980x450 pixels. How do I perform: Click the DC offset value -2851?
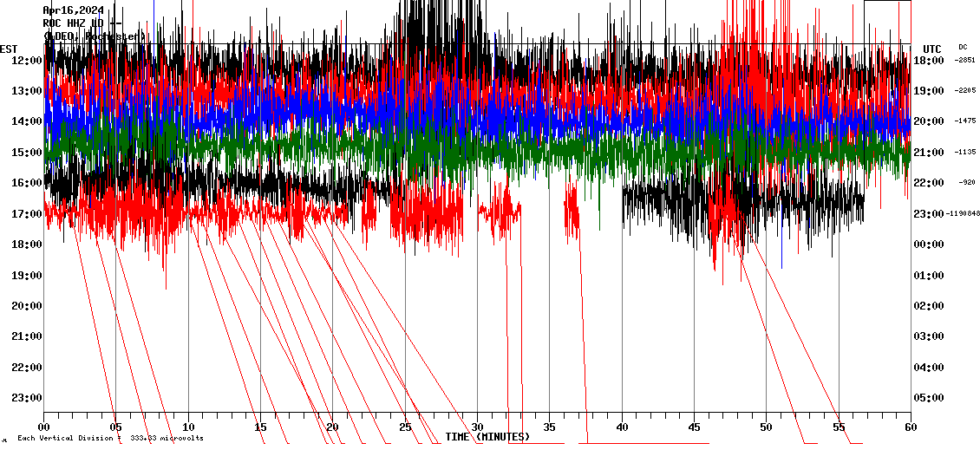(964, 60)
